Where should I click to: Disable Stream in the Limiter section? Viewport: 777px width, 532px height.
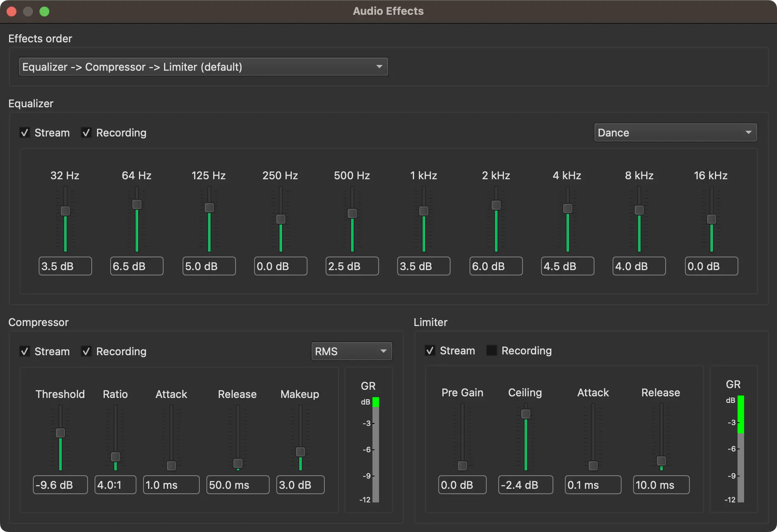coord(430,350)
